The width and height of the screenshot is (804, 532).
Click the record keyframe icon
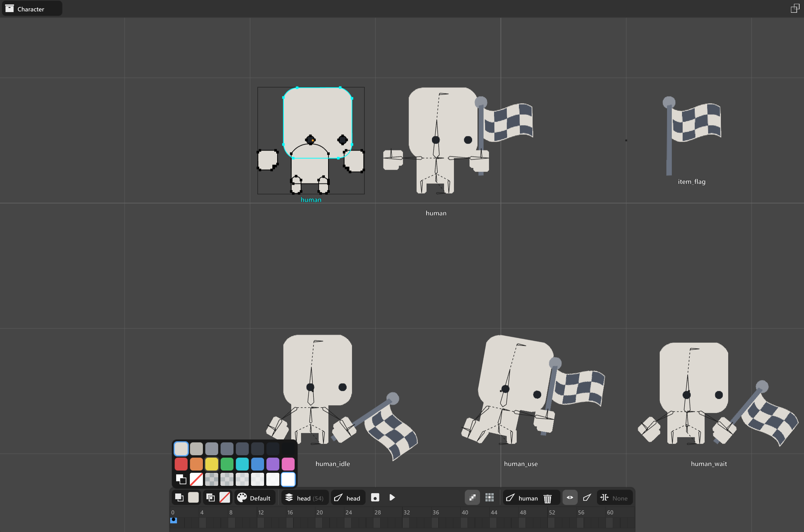tap(375, 498)
